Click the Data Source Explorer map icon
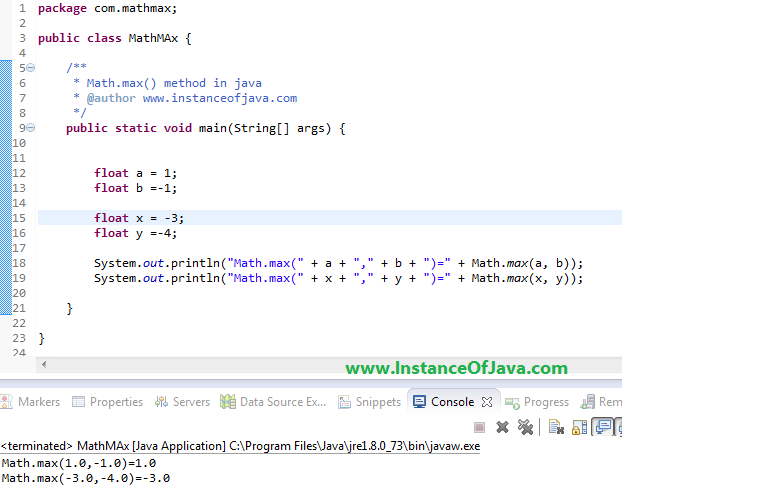Viewport: 772px width, 502px height. 227,402
